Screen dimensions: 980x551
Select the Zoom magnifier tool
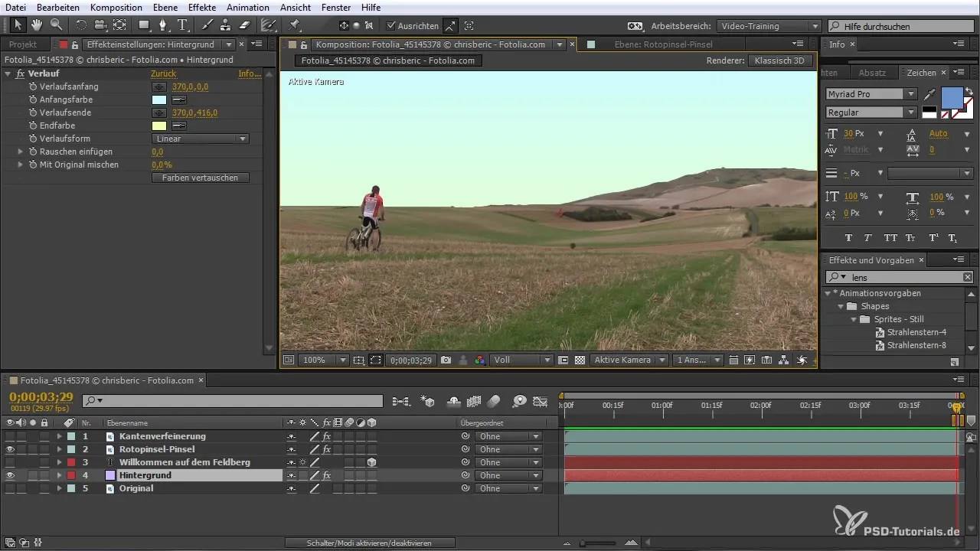coord(56,25)
